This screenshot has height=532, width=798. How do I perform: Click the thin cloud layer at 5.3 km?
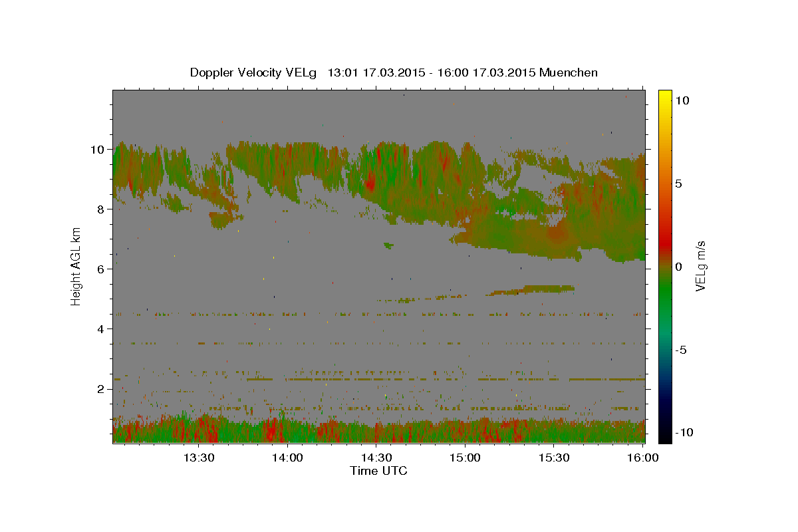(x=532, y=290)
